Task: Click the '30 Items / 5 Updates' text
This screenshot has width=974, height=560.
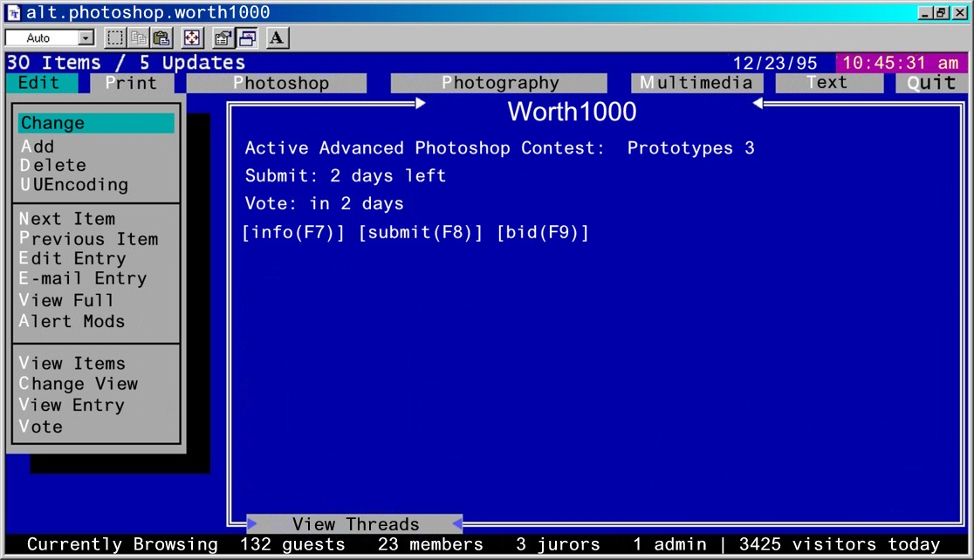Action: (126, 63)
